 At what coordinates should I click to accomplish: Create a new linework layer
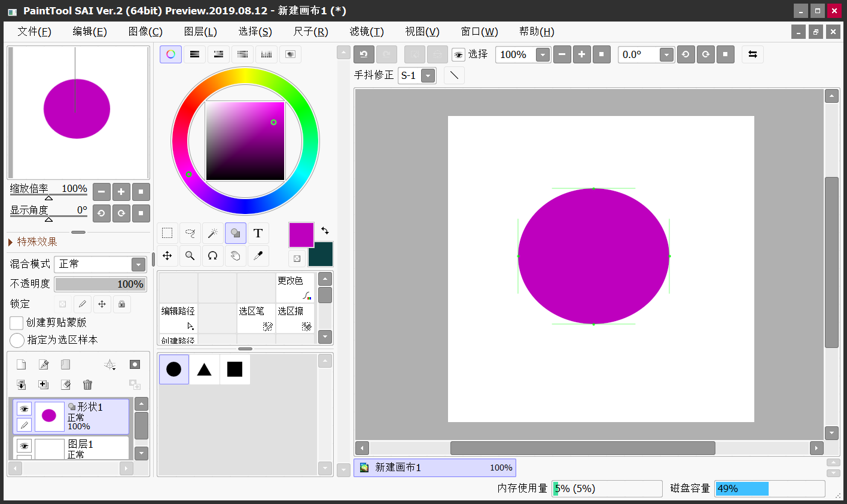(x=44, y=365)
